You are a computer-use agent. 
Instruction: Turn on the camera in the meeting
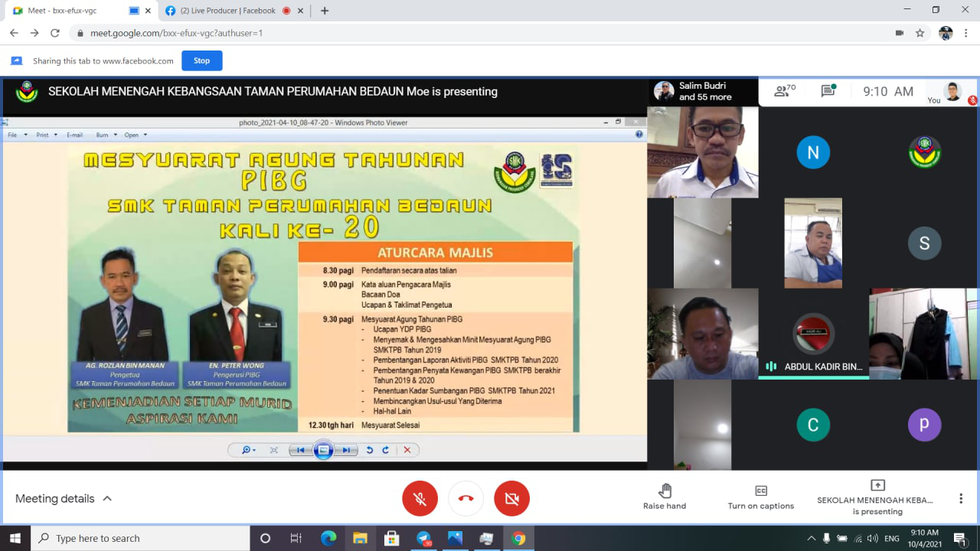point(511,499)
